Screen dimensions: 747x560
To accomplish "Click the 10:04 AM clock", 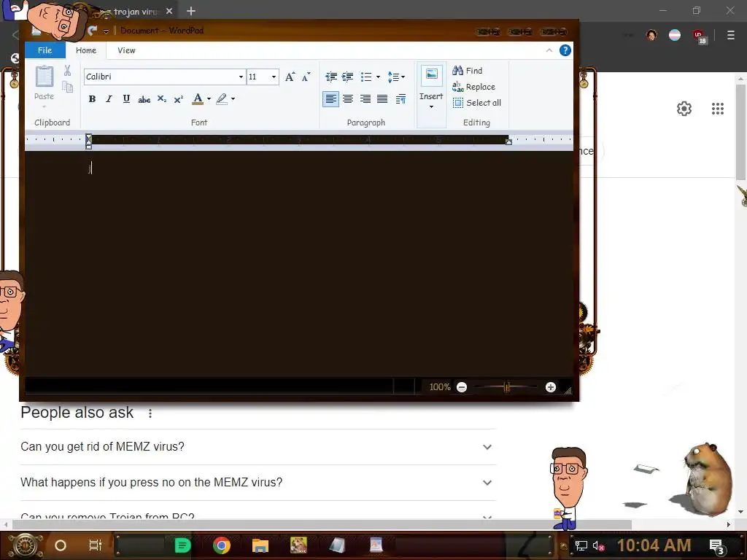I will click(654, 545).
